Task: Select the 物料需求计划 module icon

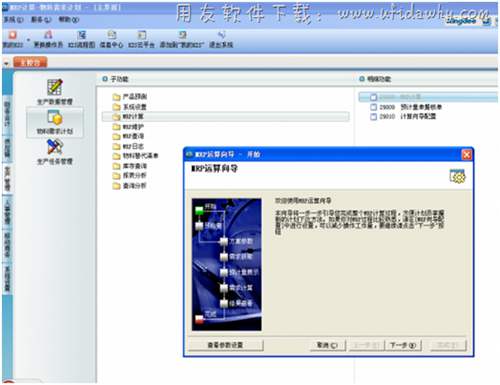Action: click(x=55, y=122)
